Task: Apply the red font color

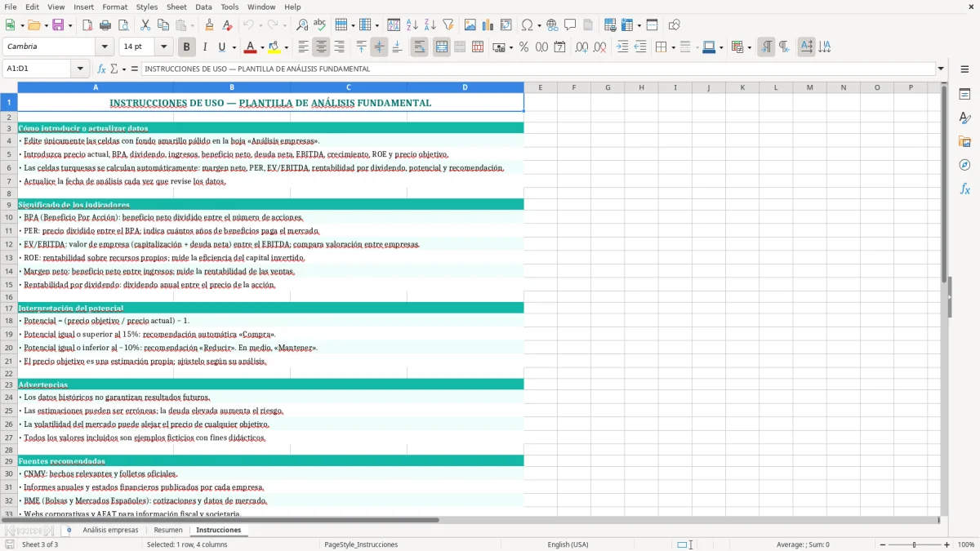Action: point(250,47)
